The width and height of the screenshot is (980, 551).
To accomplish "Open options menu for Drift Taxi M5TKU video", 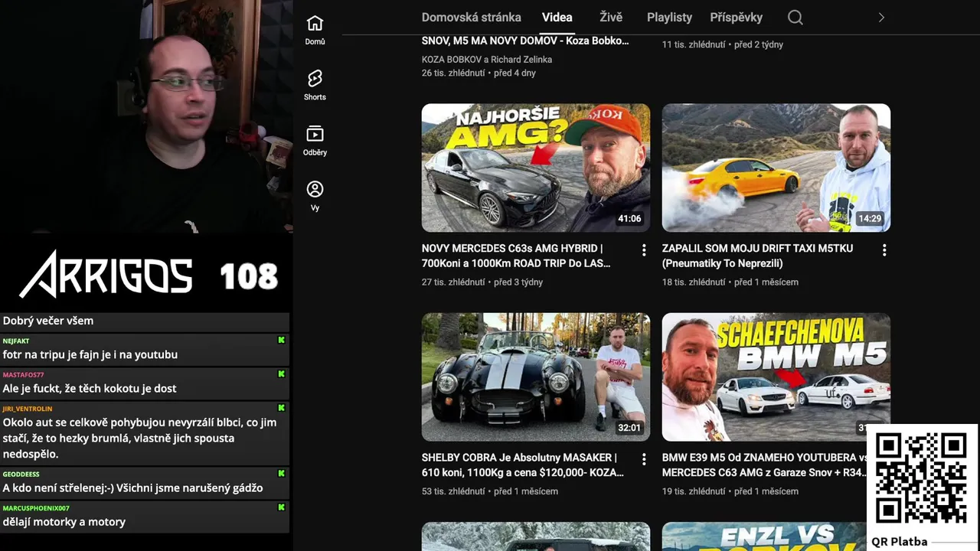I will point(884,250).
